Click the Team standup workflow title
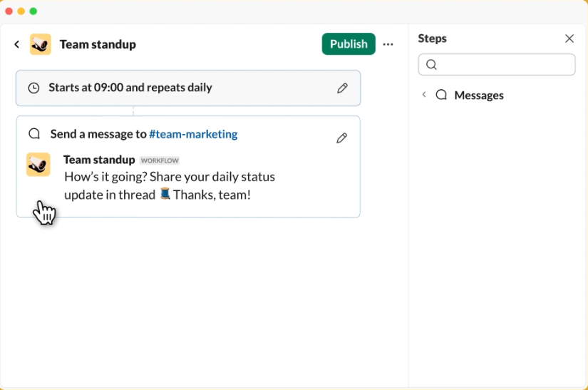 click(98, 44)
